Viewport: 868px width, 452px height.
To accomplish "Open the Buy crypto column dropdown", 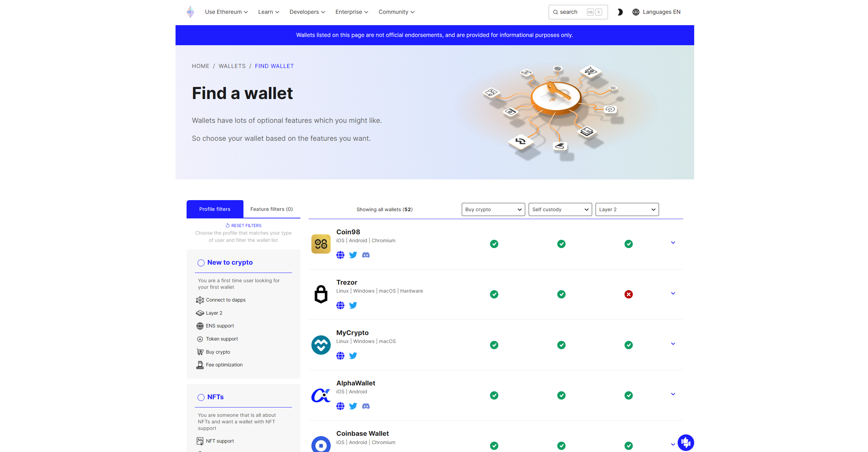I will (493, 209).
